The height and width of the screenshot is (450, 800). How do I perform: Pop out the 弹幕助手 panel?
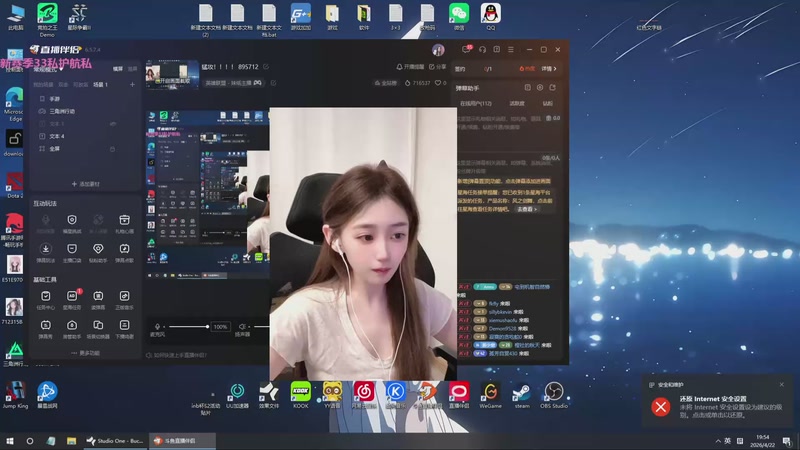(553, 88)
